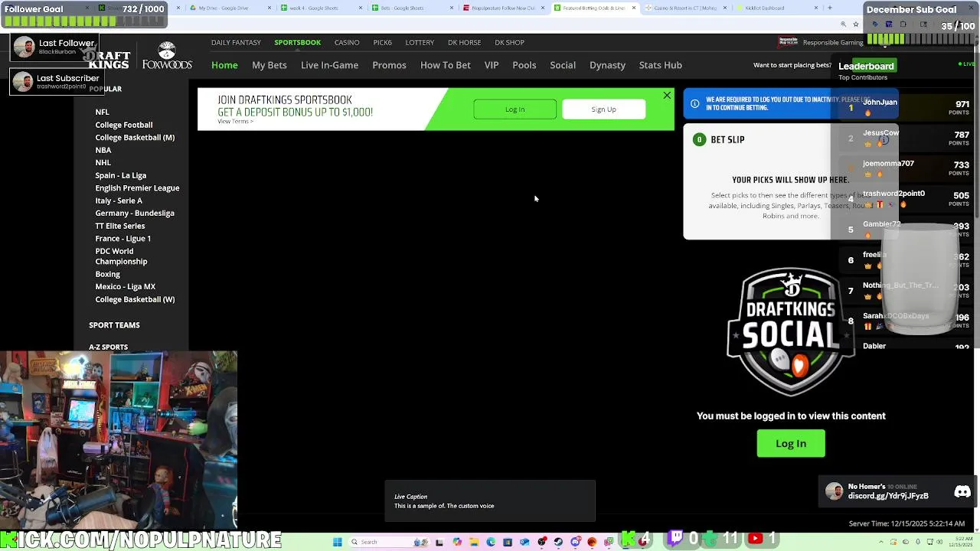The image size is (980, 551).
Task: Open Pick6 in the product bar
Action: 382,42
